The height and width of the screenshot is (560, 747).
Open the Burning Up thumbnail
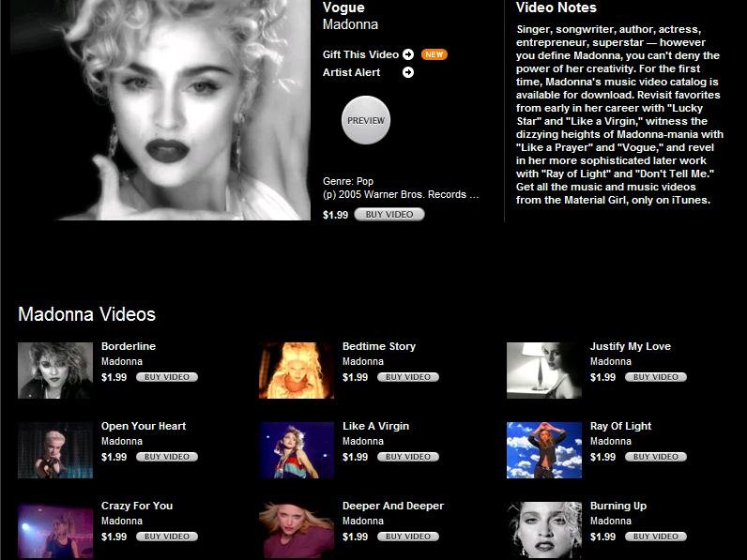pyautogui.click(x=544, y=530)
